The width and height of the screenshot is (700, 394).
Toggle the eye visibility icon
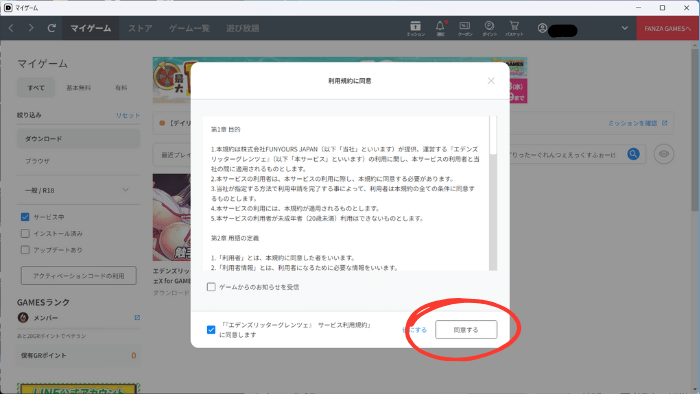coord(664,154)
